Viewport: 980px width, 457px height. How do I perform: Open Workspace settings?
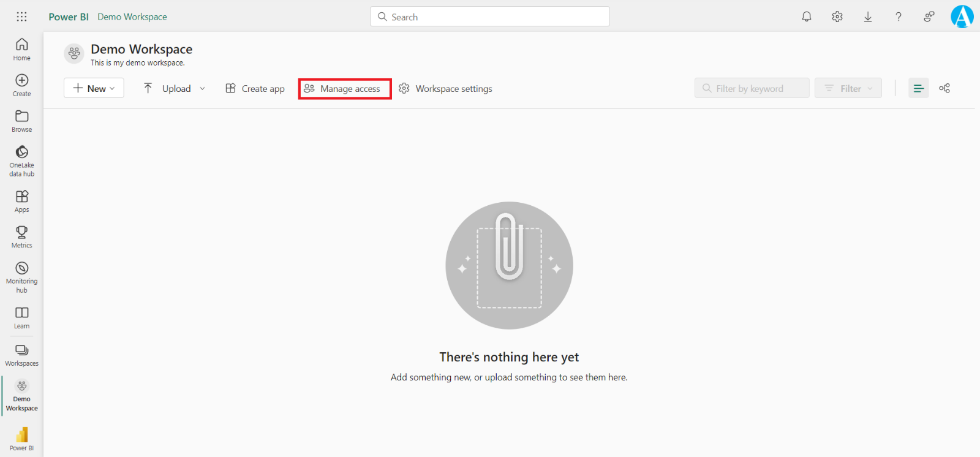pos(445,88)
